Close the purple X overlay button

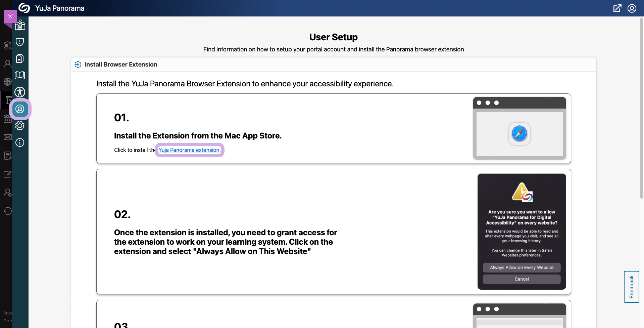(10, 16)
